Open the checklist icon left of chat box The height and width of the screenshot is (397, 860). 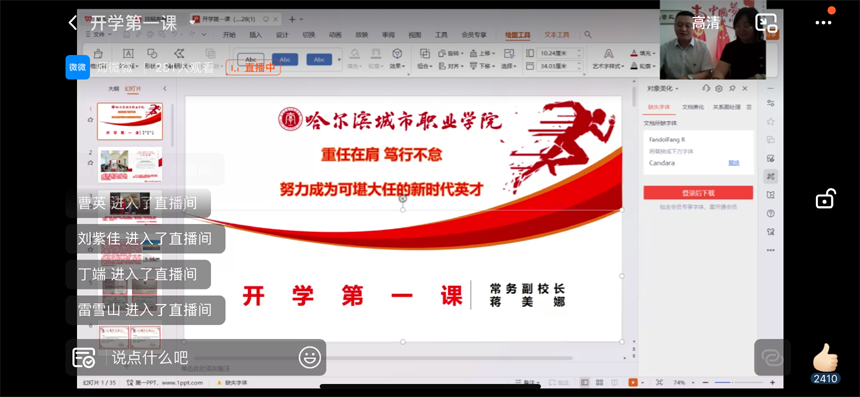83,358
